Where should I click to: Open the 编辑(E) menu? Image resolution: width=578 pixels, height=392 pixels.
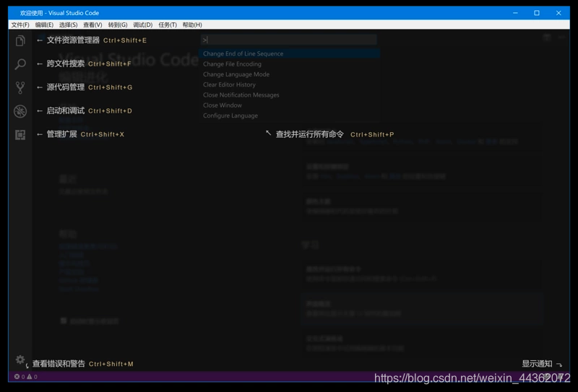coord(44,25)
